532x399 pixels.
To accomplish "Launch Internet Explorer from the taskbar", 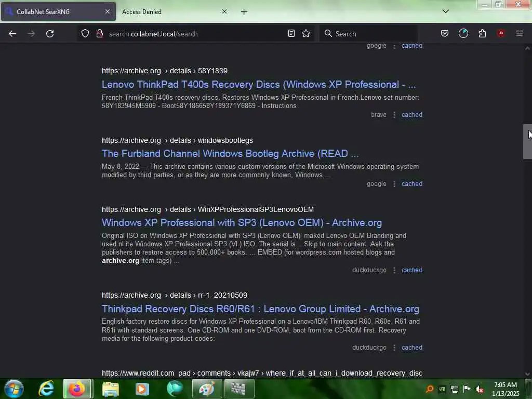I will coord(46,389).
